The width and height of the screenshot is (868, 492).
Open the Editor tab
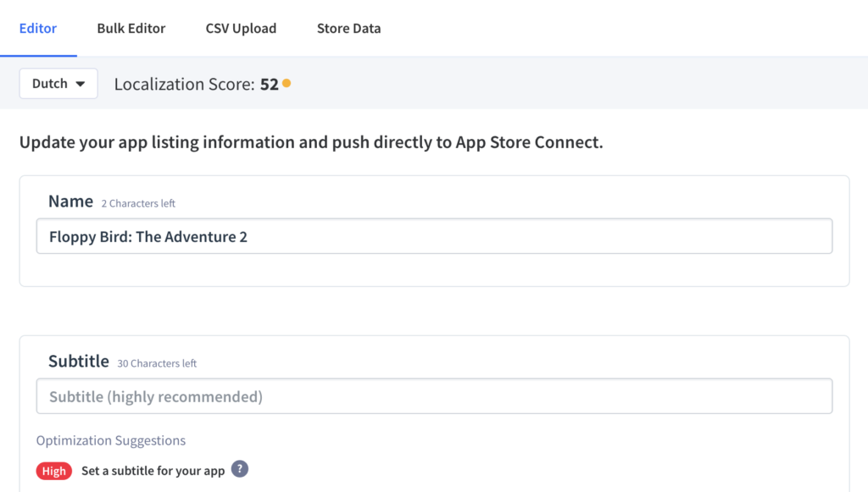point(37,28)
